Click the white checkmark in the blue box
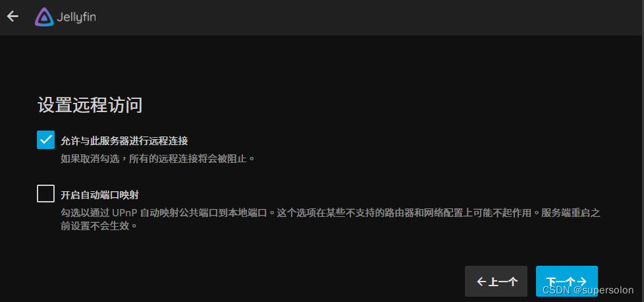 45,140
